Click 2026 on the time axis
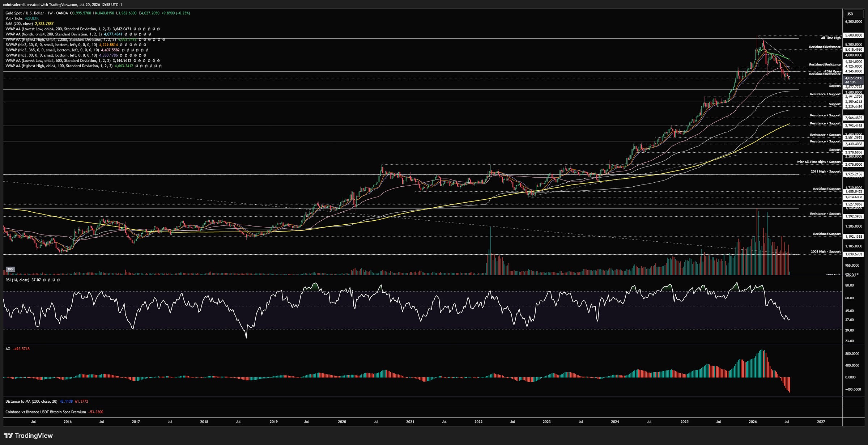 [x=753, y=422]
